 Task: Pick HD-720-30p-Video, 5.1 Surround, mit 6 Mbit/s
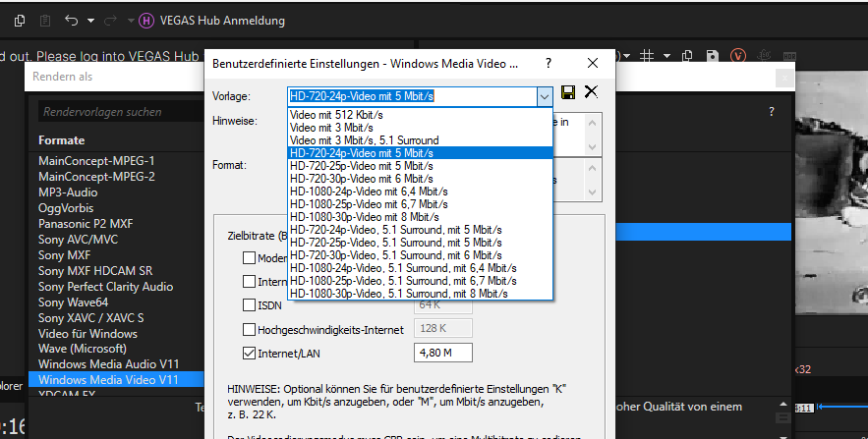tap(420, 255)
